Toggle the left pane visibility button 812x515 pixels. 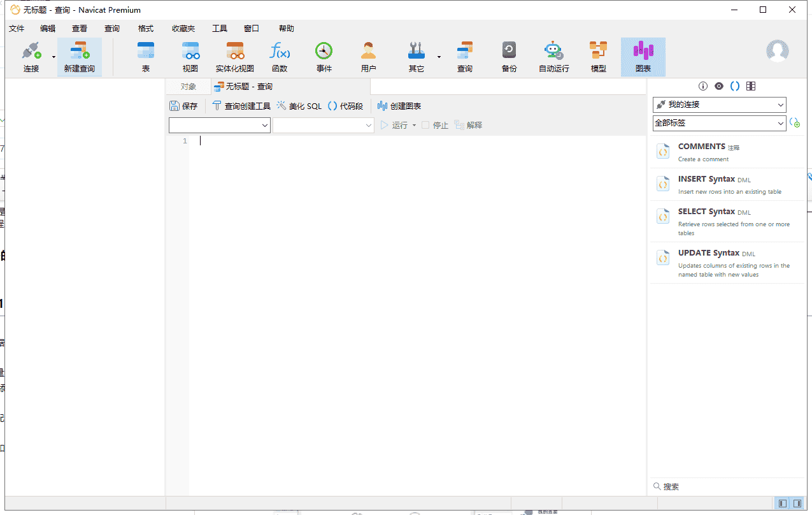pos(783,504)
